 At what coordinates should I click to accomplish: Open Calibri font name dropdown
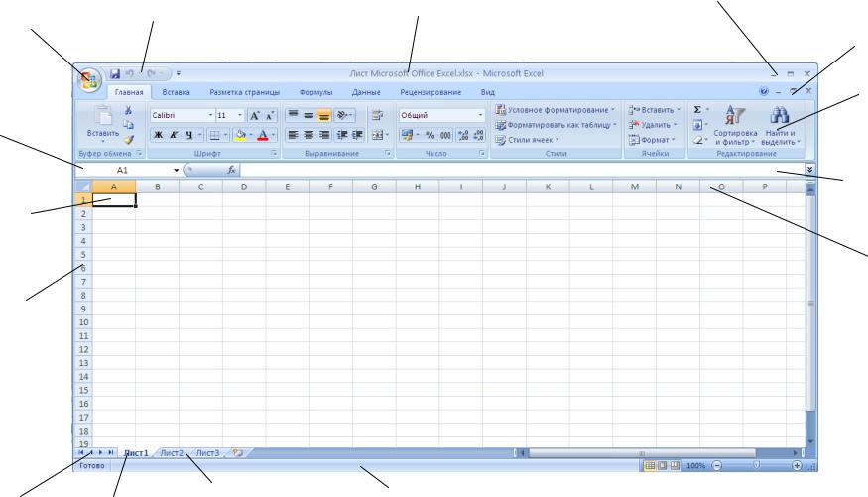(211, 115)
